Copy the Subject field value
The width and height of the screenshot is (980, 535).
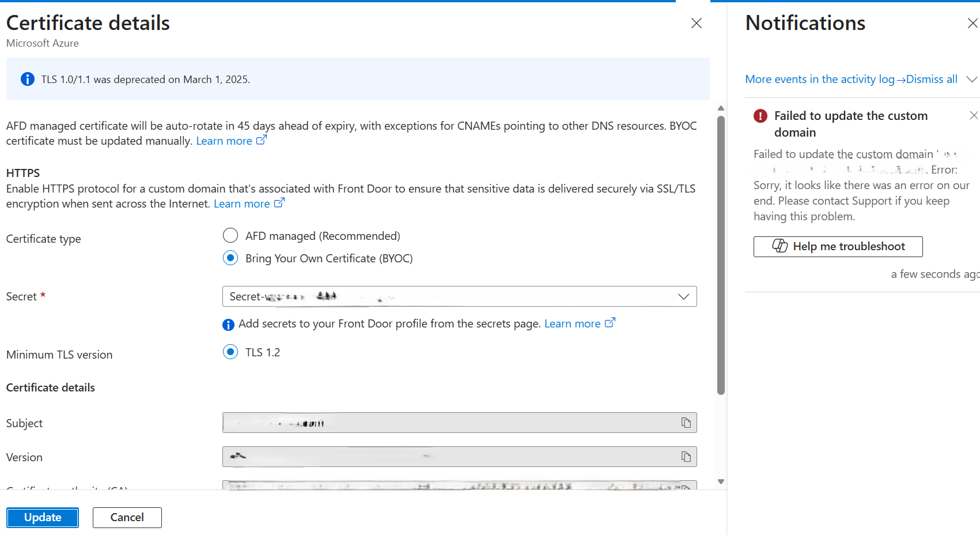686,423
